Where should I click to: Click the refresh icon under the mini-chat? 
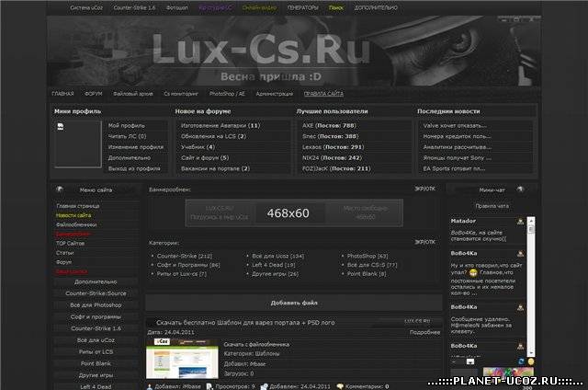point(521,361)
